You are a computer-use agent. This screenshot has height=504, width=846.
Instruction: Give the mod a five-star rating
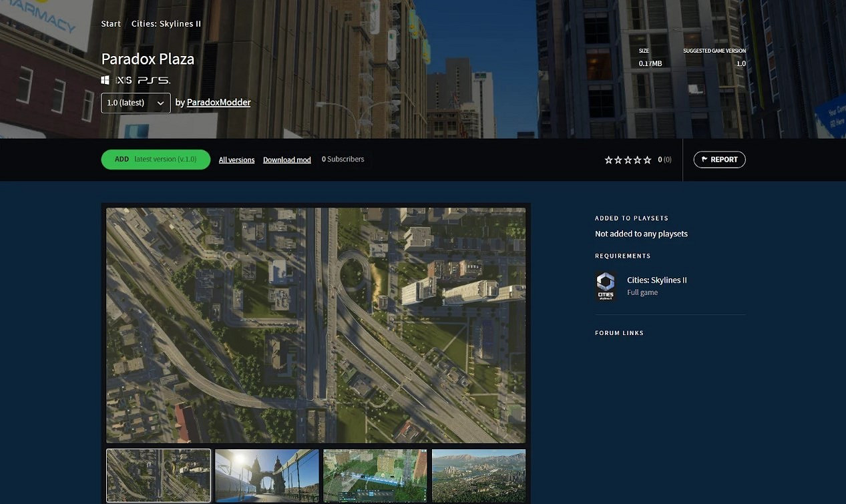point(647,160)
